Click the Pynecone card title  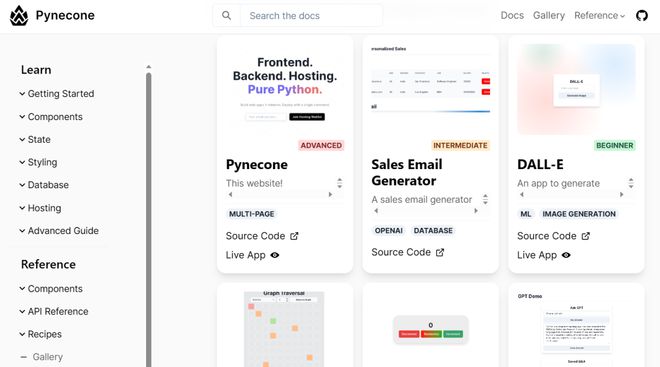point(257,165)
